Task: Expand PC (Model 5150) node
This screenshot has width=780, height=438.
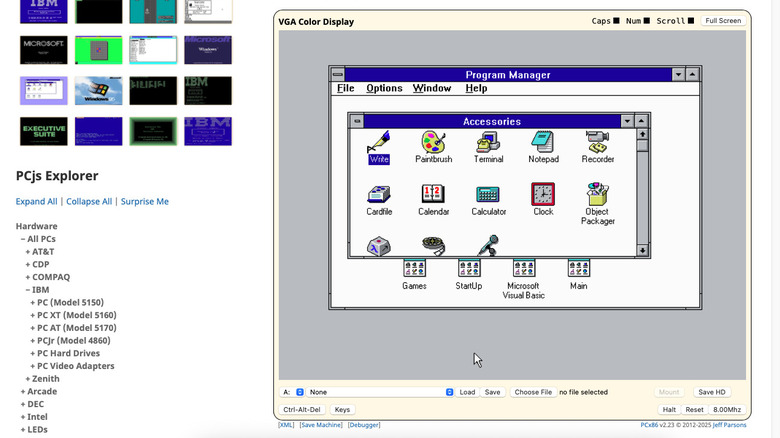Action: [67, 303]
